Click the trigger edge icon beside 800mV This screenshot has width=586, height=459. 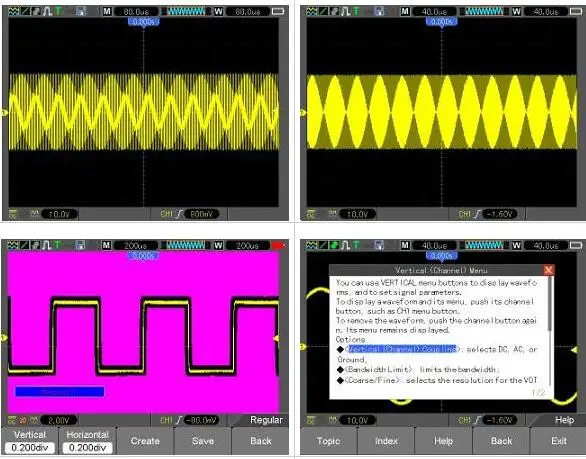[179, 214]
